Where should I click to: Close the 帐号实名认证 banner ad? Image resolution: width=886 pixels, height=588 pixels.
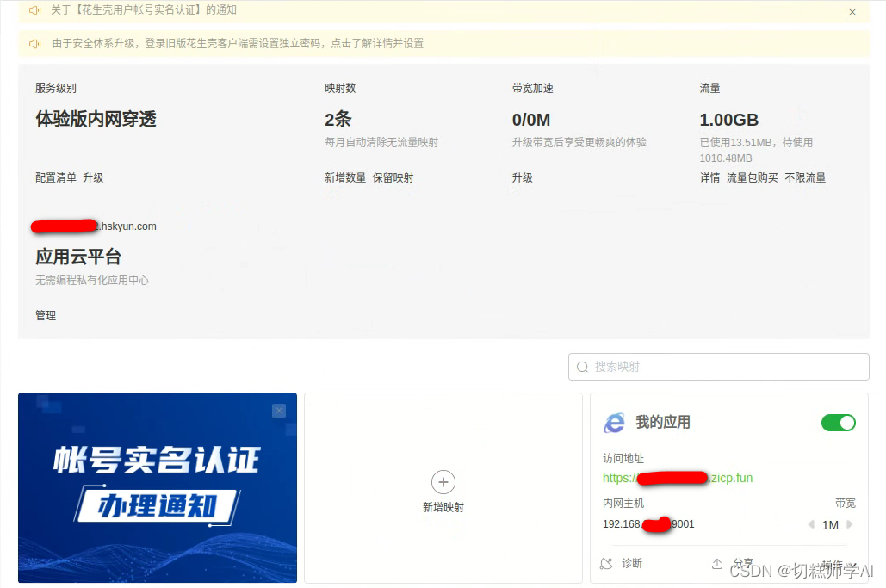point(279,411)
